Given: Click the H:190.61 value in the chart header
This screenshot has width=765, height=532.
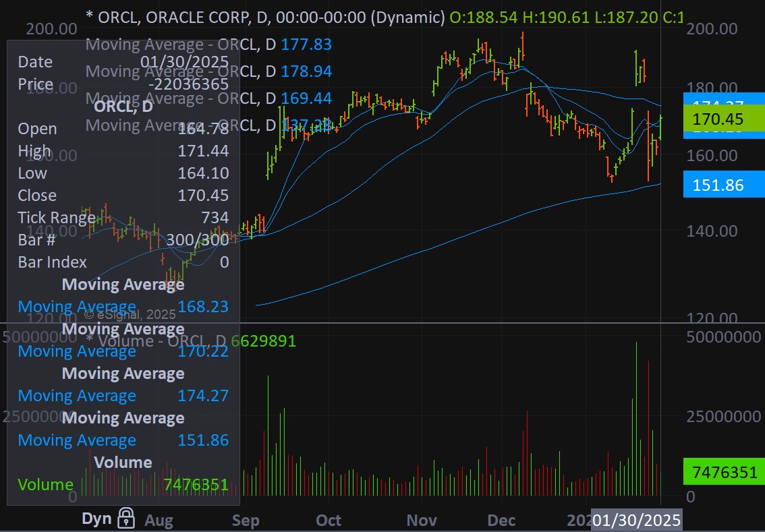Looking at the screenshot, I should point(556,17).
